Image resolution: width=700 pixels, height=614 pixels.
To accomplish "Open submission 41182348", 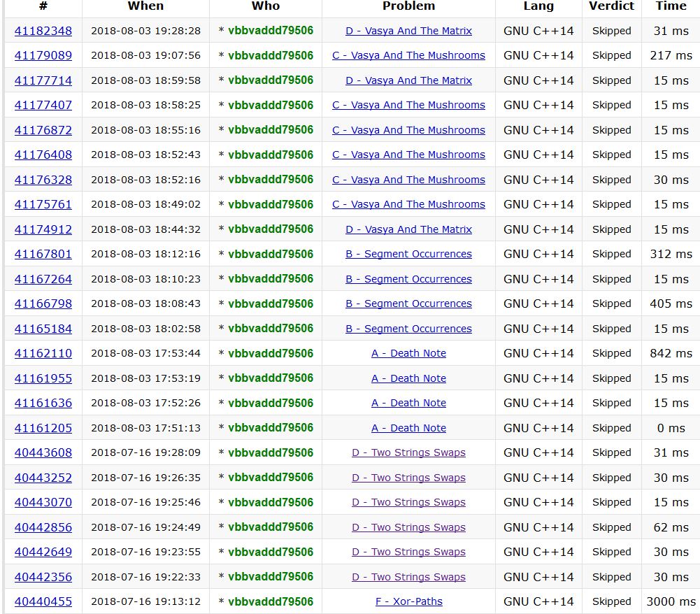I will [43, 31].
